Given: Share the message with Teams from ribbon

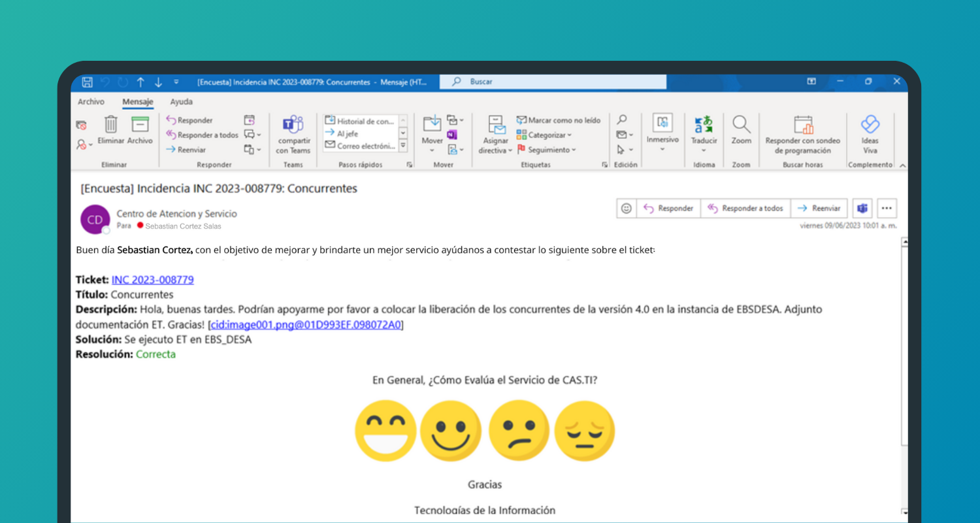Looking at the screenshot, I should tap(293, 135).
